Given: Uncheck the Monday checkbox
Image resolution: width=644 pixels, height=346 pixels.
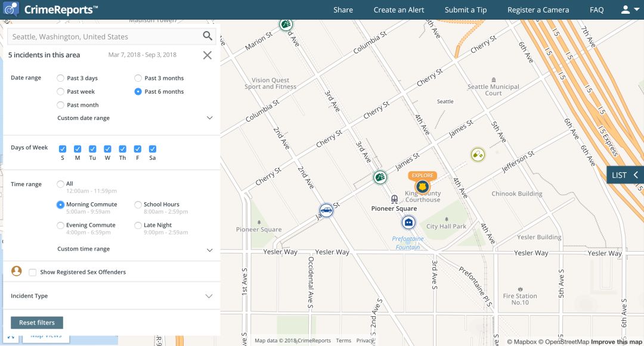Looking at the screenshot, I should point(77,149).
